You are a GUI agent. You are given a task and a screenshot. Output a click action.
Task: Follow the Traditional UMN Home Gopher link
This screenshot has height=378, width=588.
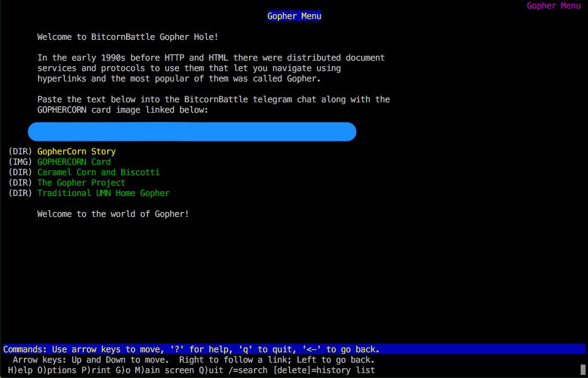click(103, 194)
